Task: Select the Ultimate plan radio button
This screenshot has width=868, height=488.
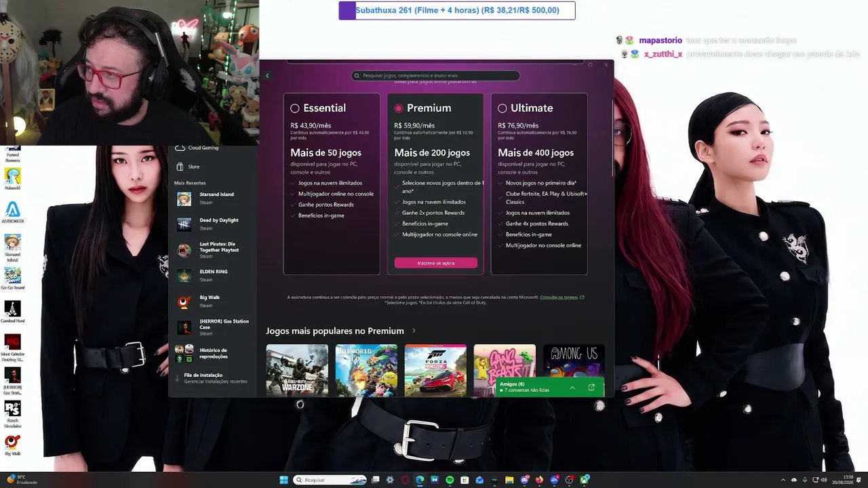Action: tap(502, 108)
